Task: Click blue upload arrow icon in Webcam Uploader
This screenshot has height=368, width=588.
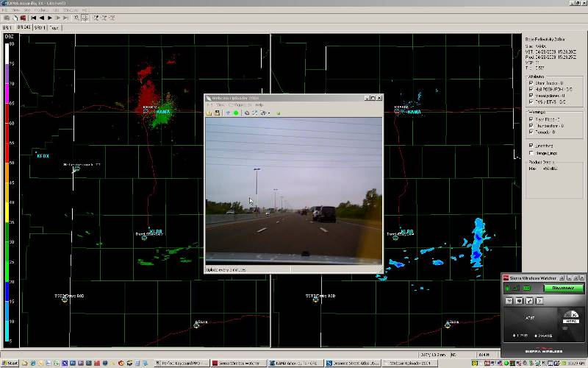Action: [228, 113]
